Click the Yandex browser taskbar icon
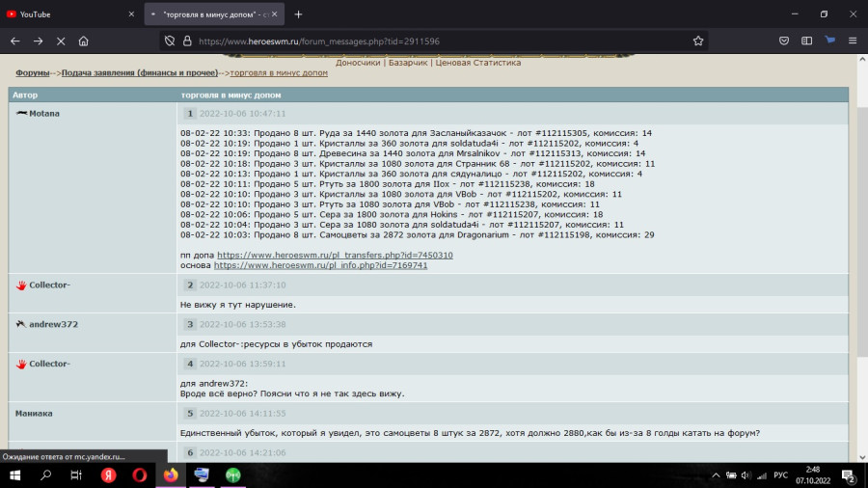Image resolution: width=868 pixels, height=488 pixels. (109, 475)
